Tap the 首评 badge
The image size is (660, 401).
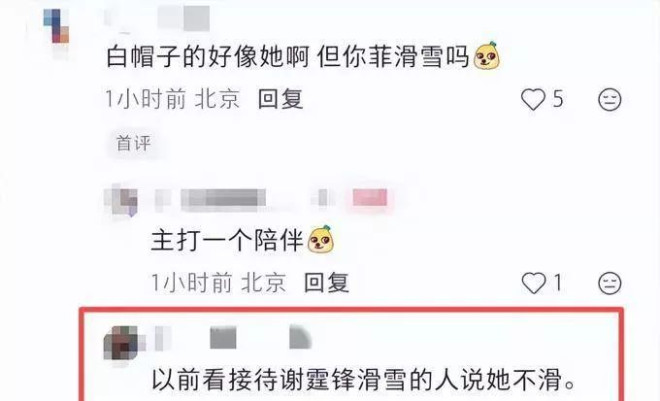133,143
